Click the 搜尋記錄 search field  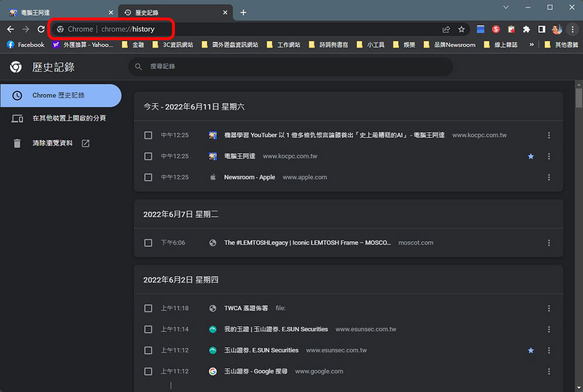pyautogui.click(x=291, y=66)
